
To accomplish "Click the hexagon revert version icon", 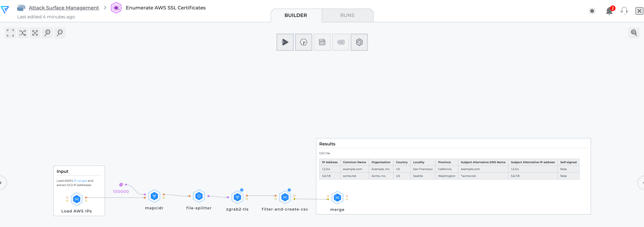I will coord(359,42).
